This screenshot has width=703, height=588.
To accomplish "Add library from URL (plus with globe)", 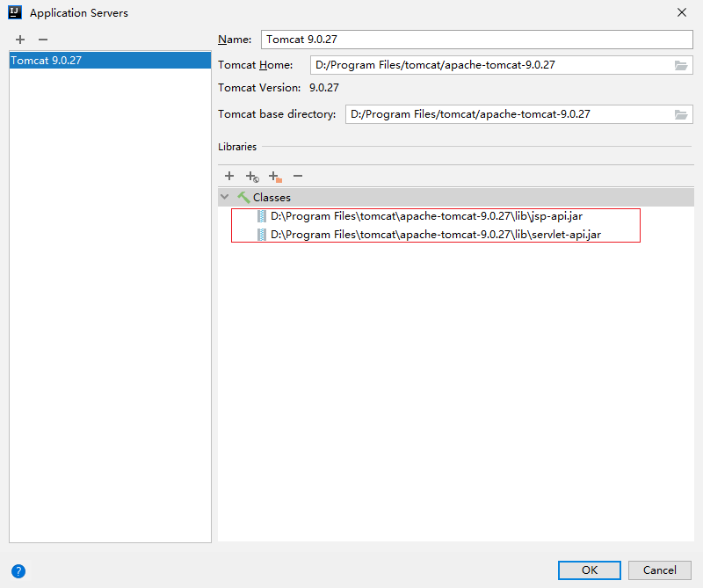I will [x=252, y=177].
